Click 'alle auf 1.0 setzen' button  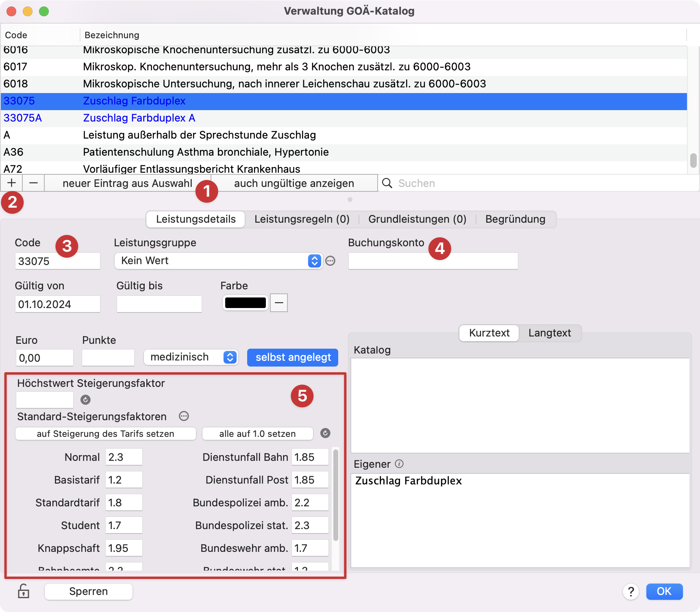[257, 434]
